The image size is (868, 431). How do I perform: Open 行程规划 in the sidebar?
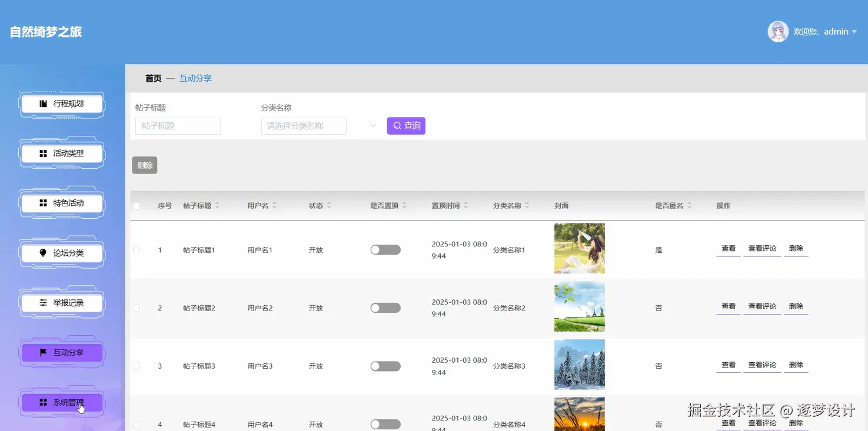pos(62,104)
